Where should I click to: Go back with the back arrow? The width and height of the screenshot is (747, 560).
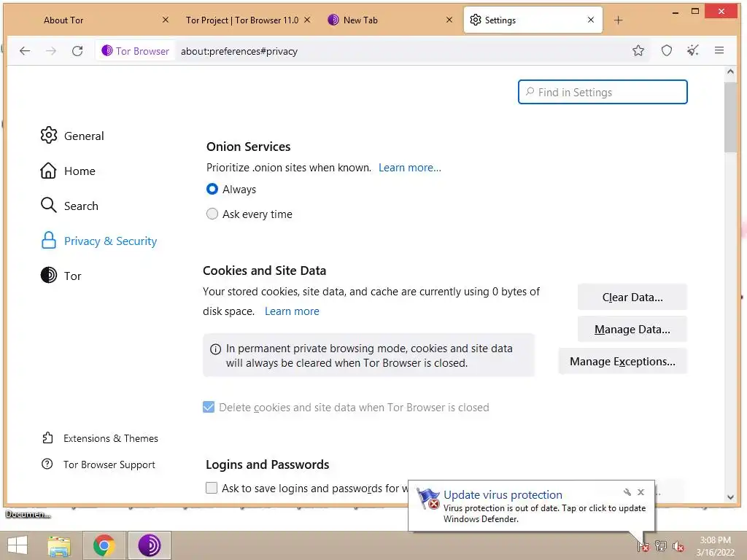coord(25,51)
